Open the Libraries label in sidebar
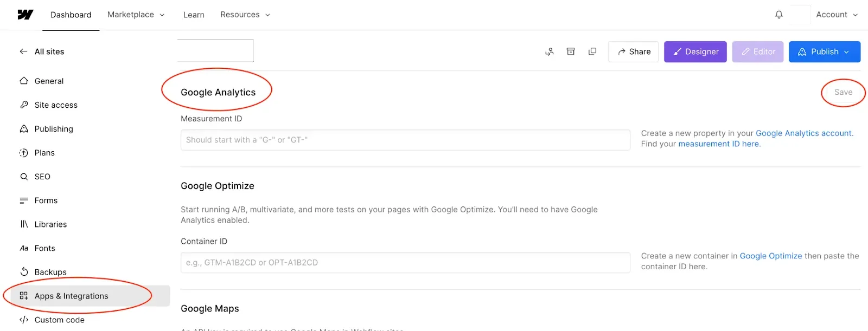Viewport: 868px width, 331px height. pos(50,224)
